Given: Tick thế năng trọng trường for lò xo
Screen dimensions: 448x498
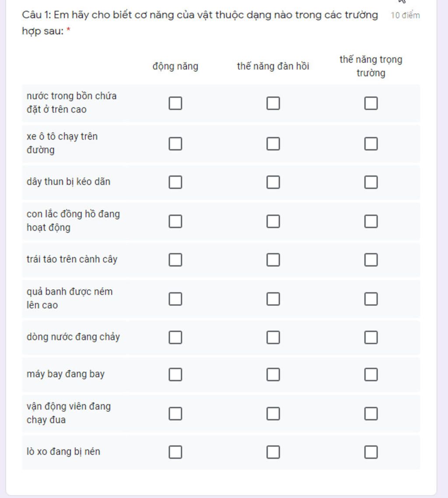Looking at the screenshot, I should [x=371, y=452].
